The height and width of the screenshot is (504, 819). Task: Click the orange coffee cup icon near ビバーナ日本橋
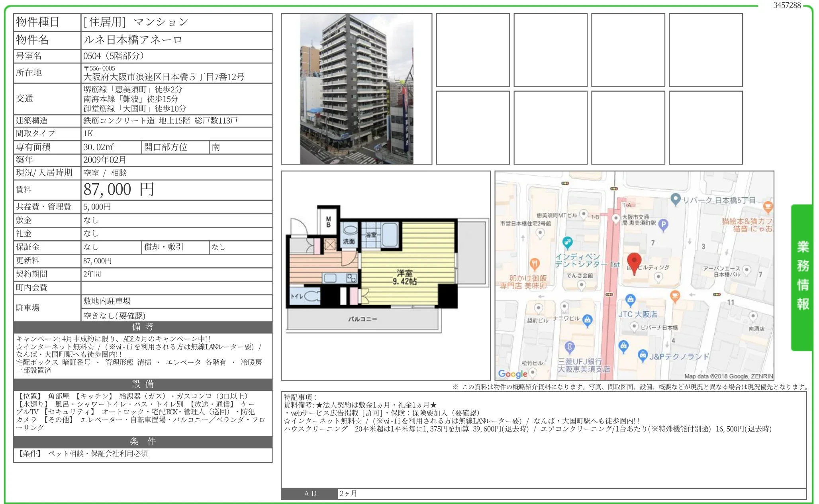click(675, 296)
